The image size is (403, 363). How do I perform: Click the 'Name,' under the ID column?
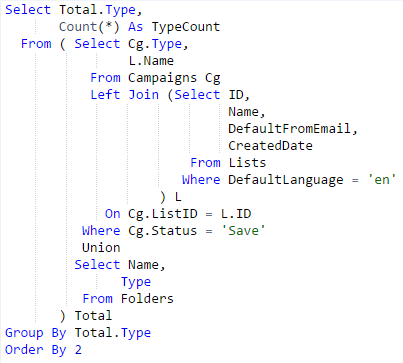point(247,112)
